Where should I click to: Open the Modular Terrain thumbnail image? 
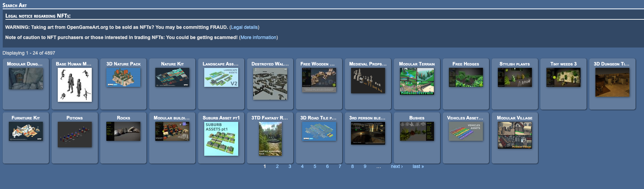(417, 81)
